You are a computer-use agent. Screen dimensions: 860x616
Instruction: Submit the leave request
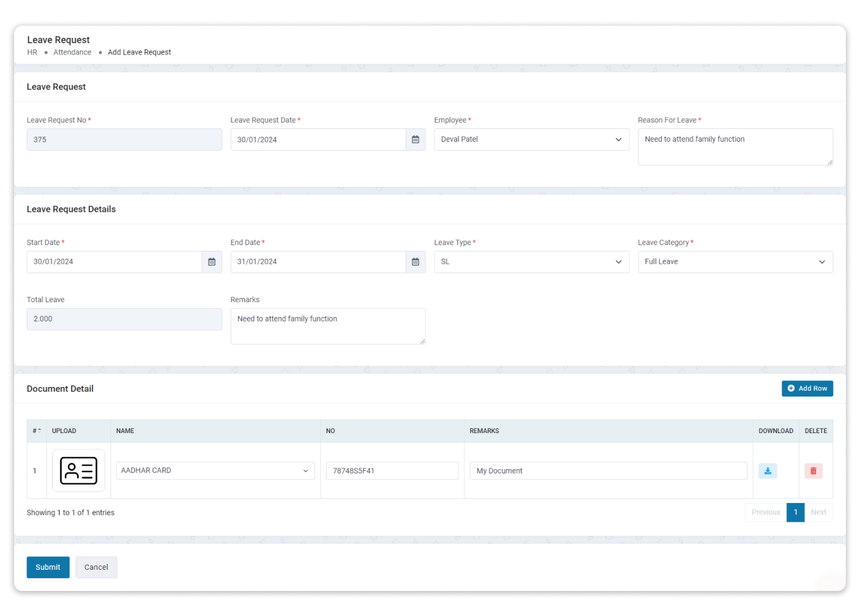pyautogui.click(x=48, y=567)
